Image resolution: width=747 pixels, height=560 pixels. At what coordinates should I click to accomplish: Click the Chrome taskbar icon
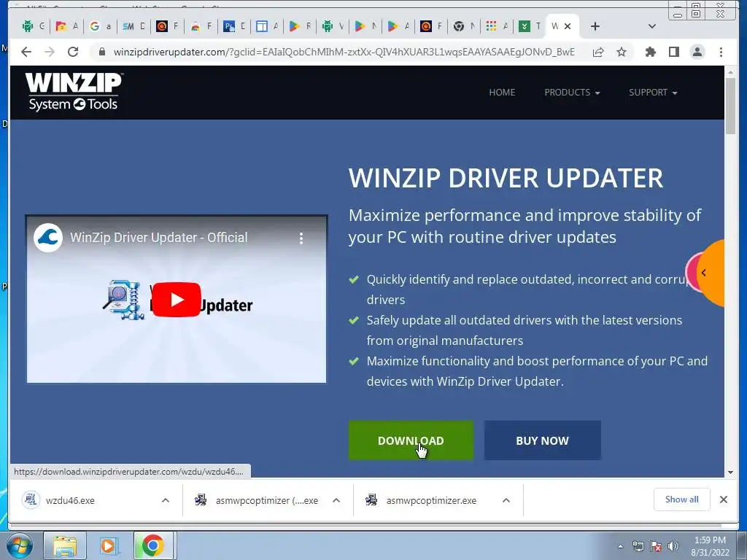click(x=153, y=545)
